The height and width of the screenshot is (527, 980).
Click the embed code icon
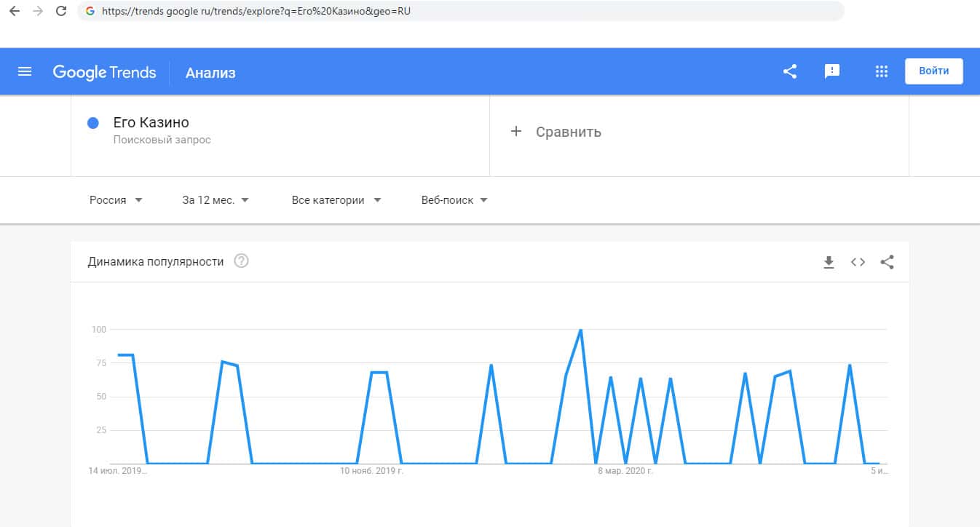click(x=858, y=262)
